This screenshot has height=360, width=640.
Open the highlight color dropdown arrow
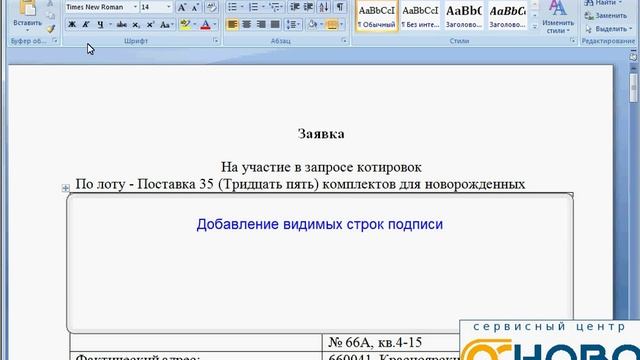point(194,25)
